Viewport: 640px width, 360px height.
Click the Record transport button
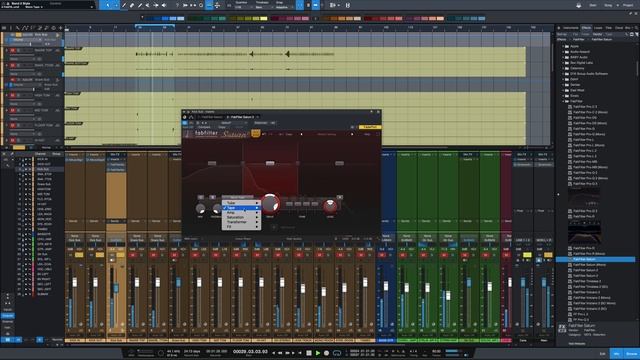[x=327, y=353]
